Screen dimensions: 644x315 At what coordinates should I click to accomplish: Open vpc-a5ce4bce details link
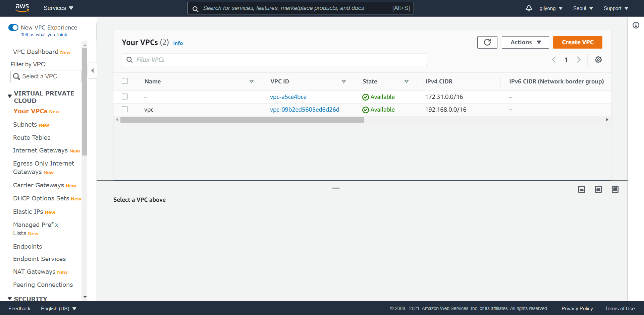click(x=288, y=97)
